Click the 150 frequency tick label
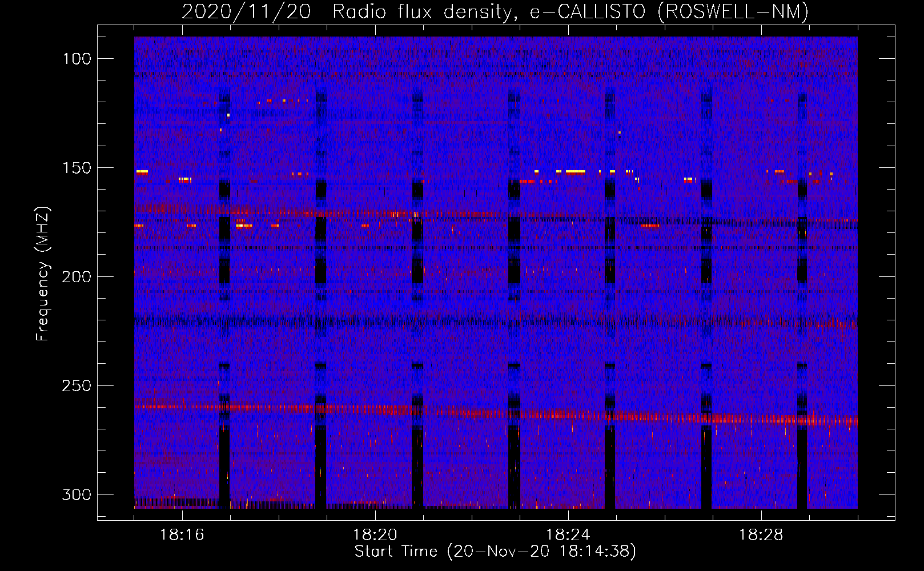The height and width of the screenshot is (571, 924). tap(77, 168)
